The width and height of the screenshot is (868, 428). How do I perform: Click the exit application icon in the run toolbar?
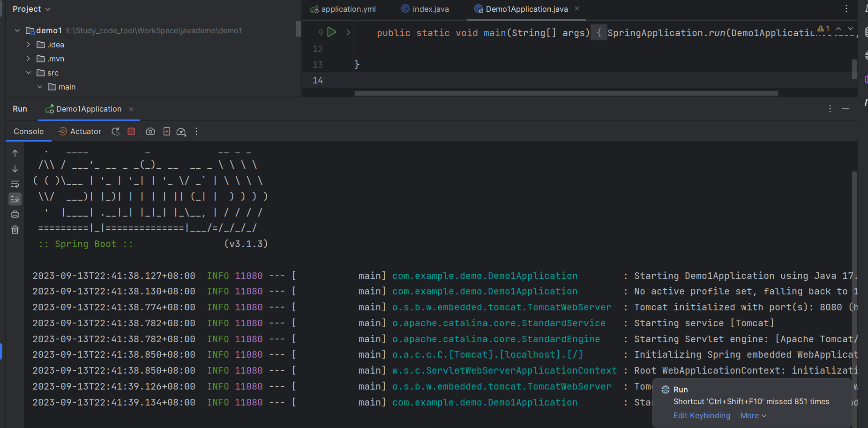[166, 132]
